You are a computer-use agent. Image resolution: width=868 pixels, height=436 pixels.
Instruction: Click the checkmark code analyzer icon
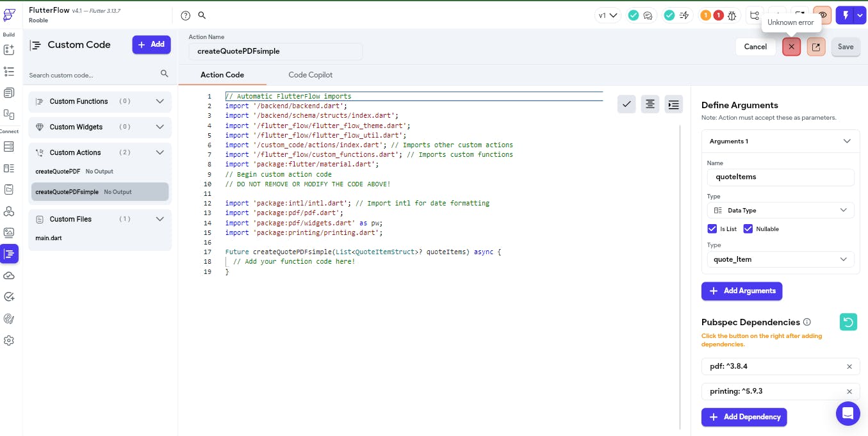(626, 104)
